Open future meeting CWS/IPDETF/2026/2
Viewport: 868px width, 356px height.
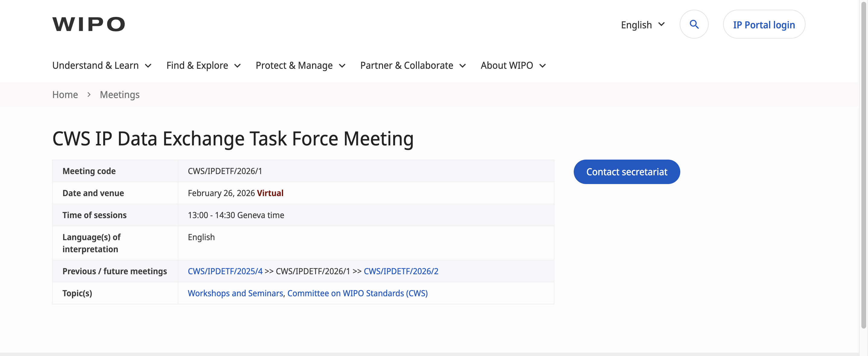pyautogui.click(x=400, y=271)
